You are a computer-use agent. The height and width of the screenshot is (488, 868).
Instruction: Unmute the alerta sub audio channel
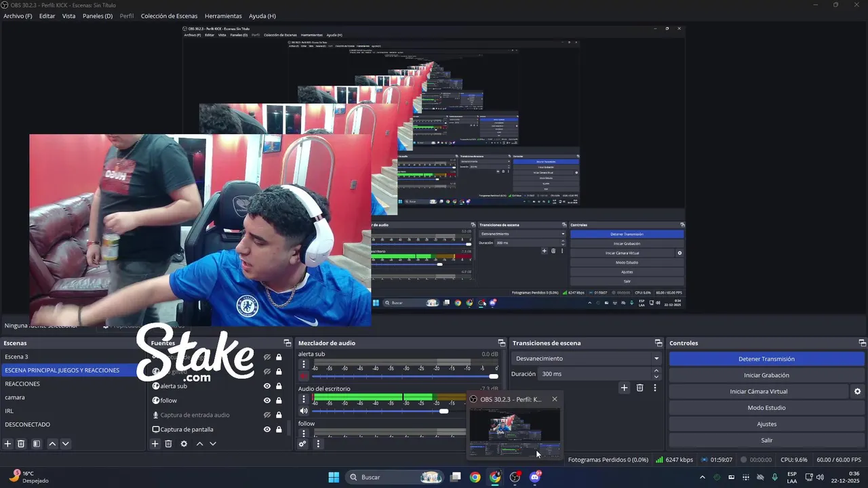(304, 376)
